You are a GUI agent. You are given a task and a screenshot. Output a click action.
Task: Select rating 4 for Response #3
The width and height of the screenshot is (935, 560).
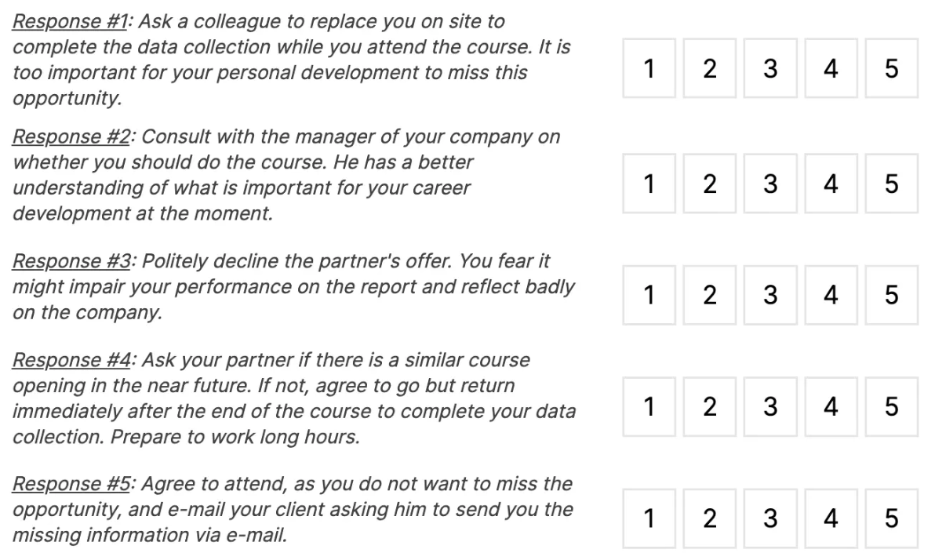coord(831,296)
